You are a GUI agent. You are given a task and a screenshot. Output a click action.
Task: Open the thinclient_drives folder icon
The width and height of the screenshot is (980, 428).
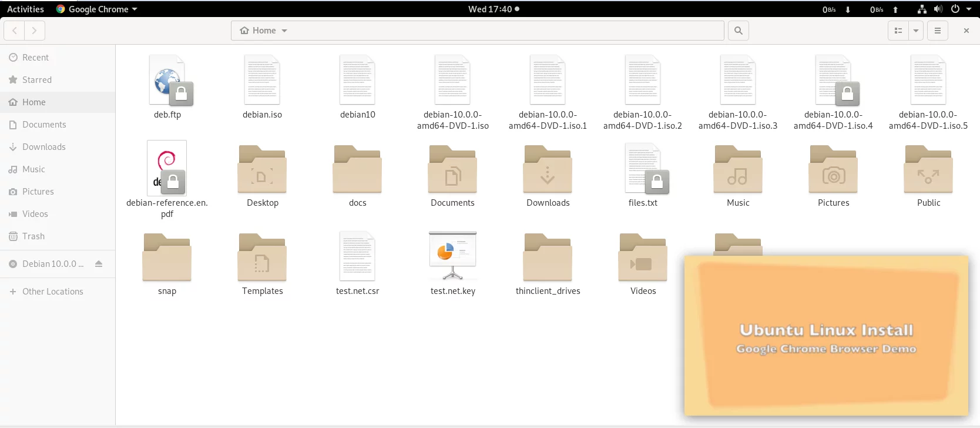[x=548, y=257]
